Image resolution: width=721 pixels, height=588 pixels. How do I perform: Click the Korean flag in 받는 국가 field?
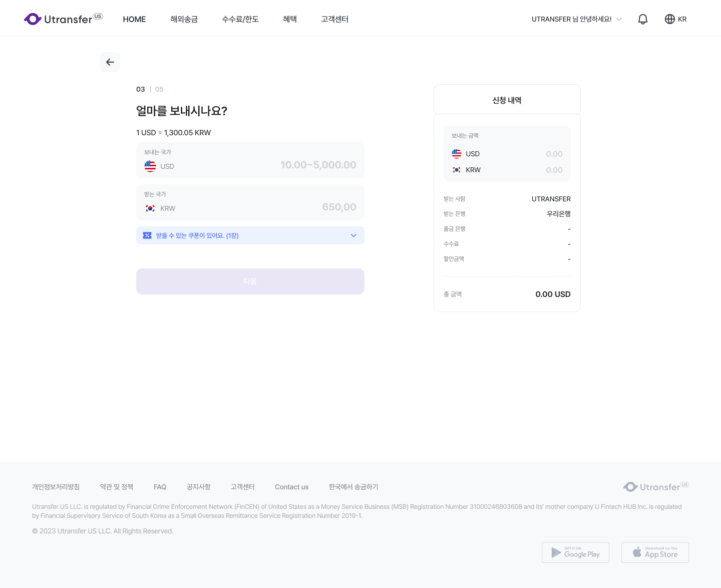pos(150,208)
